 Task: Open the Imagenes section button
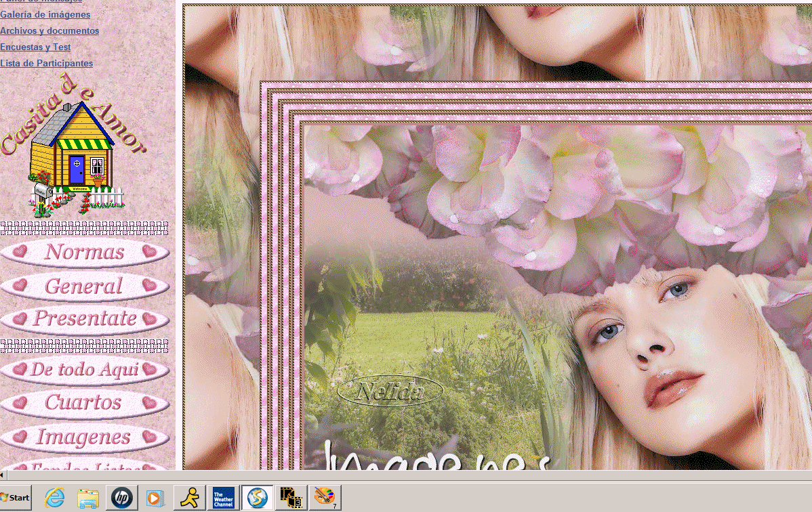[85, 437]
